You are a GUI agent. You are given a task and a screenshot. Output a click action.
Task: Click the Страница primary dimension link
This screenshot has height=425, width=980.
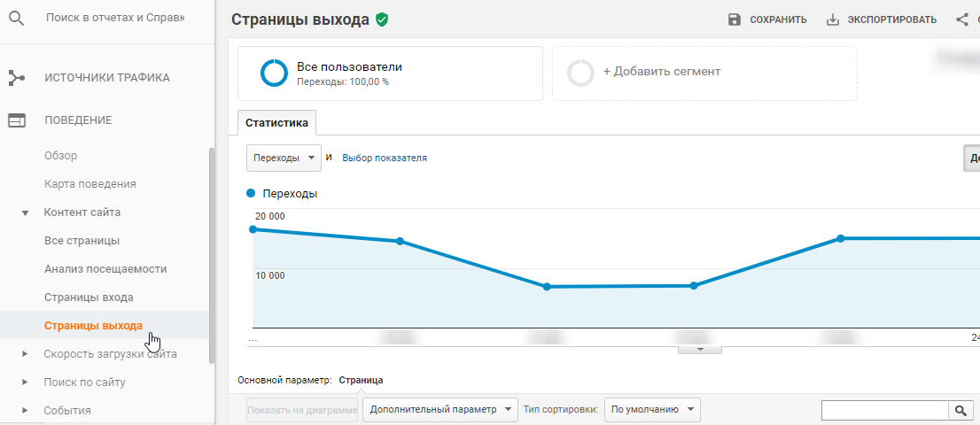click(x=361, y=380)
